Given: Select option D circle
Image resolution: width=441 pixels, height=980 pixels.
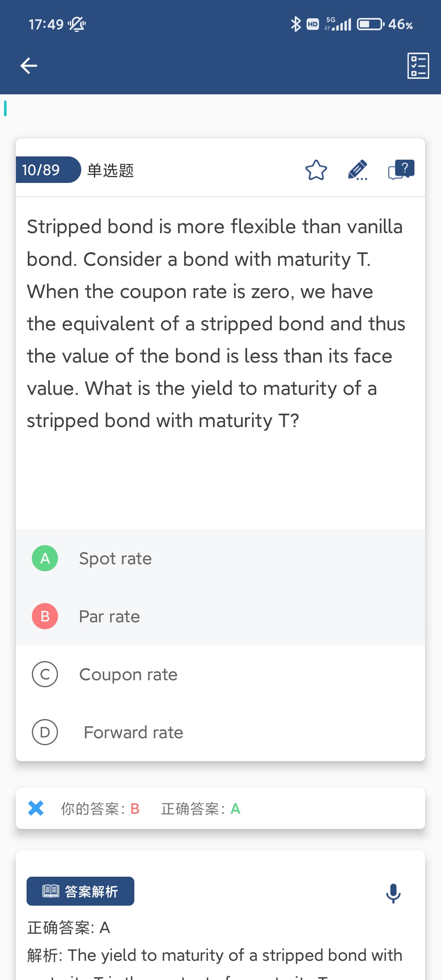Looking at the screenshot, I should 45,732.
